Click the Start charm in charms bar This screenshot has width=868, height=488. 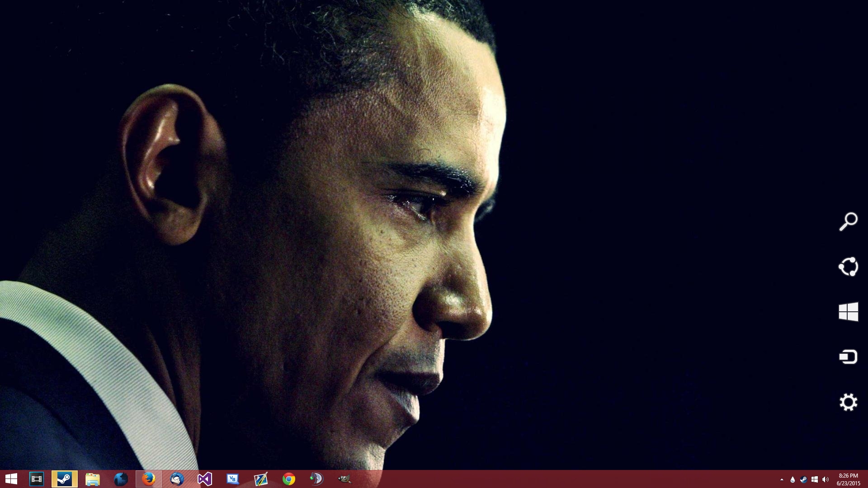pyautogui.click(x=848, y=312)
